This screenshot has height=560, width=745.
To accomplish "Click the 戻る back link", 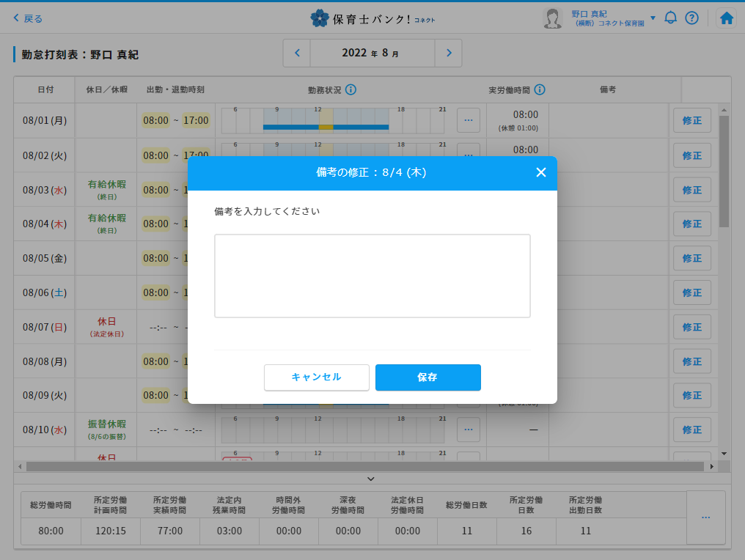I will click(x=29, y=18).
